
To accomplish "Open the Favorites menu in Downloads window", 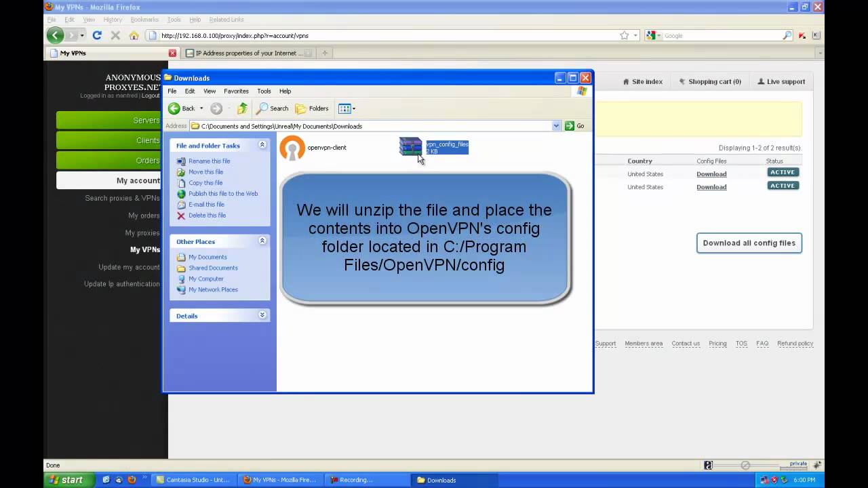I will click(x=236, y=91).
